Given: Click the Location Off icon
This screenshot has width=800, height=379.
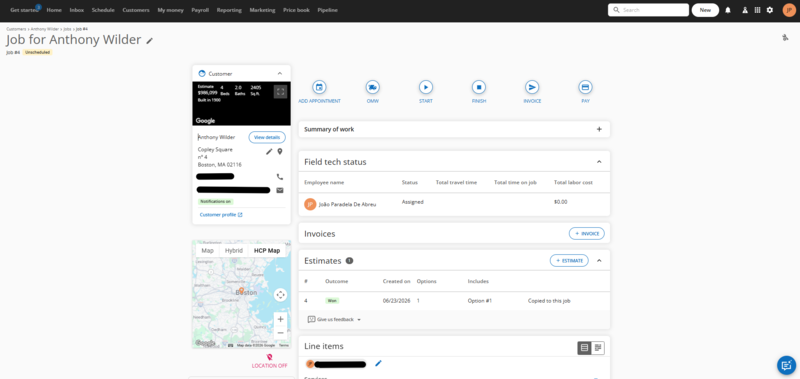Looking at the screenshot, I should point(269,357).
